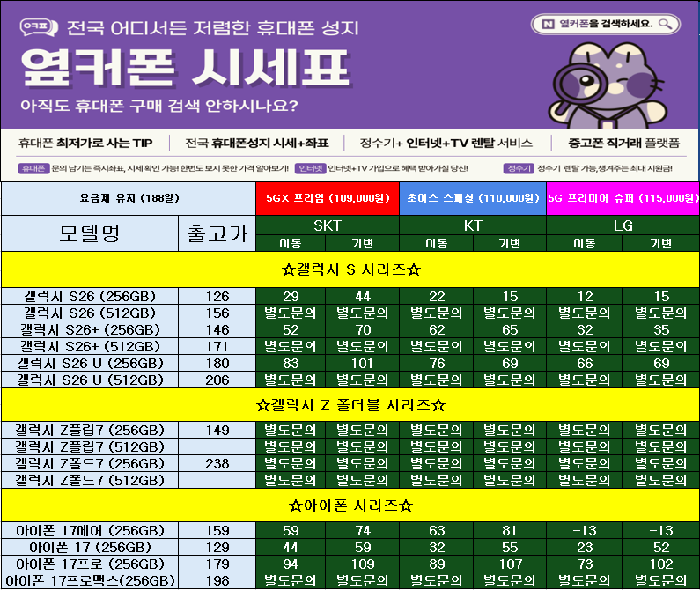The width and height of the screenshot is (700, 590).
Task: Select the LG carrier header
Action: tap(623, 225)
